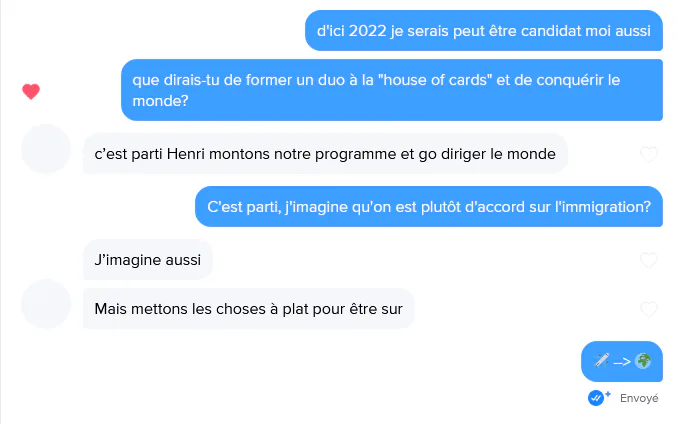
Task: Click the small plus beside the read receipt
Action: click(608, 394)
